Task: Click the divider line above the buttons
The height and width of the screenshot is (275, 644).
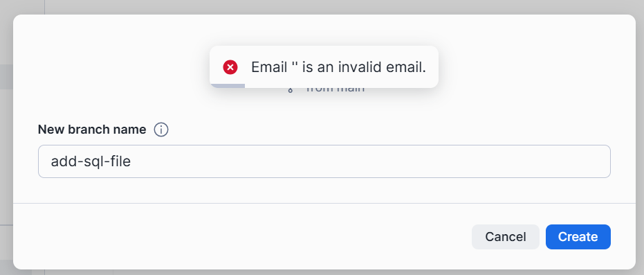Action: [324, 203]
